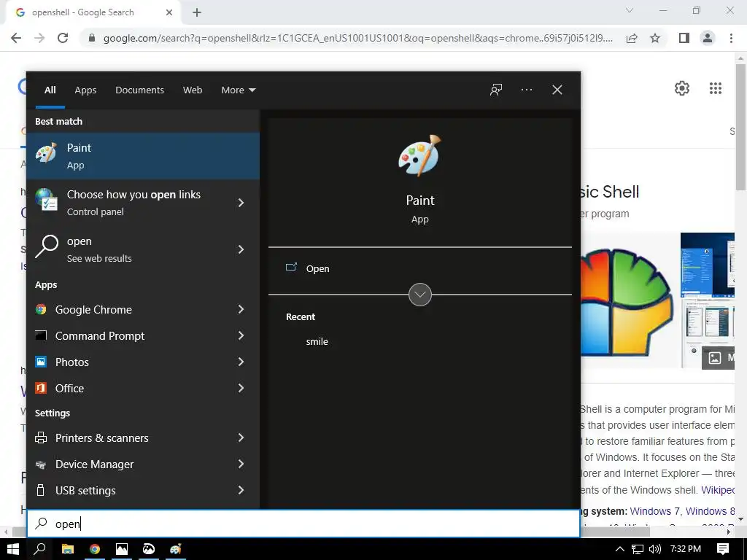Switch to the Web search tab
747x560 pixels.
(193, 90)
